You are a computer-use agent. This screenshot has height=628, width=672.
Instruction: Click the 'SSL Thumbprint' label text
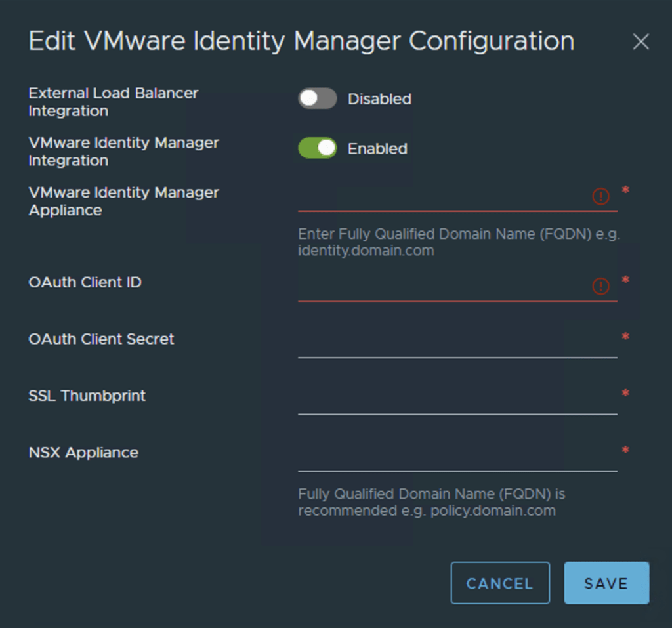point(87,396)
